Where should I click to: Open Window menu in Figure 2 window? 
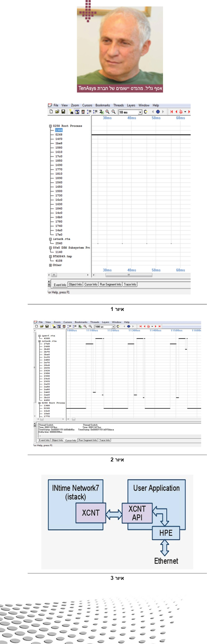pyautogui.click(x=117, y=322)
